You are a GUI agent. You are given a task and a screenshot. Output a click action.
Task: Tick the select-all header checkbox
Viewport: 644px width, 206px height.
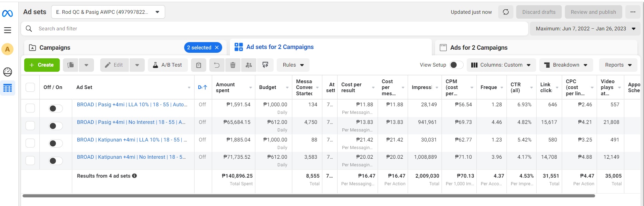coord(30,87)
